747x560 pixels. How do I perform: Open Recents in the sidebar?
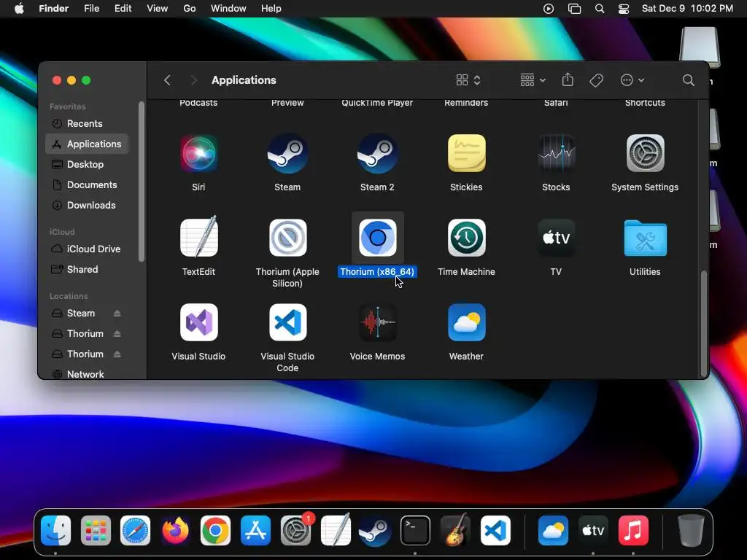tap(87, 123)
